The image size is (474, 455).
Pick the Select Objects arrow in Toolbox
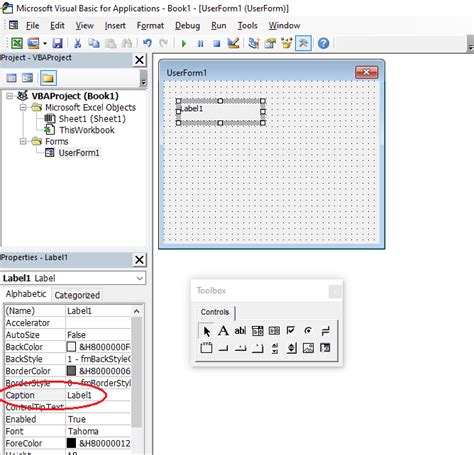point(207,331)
